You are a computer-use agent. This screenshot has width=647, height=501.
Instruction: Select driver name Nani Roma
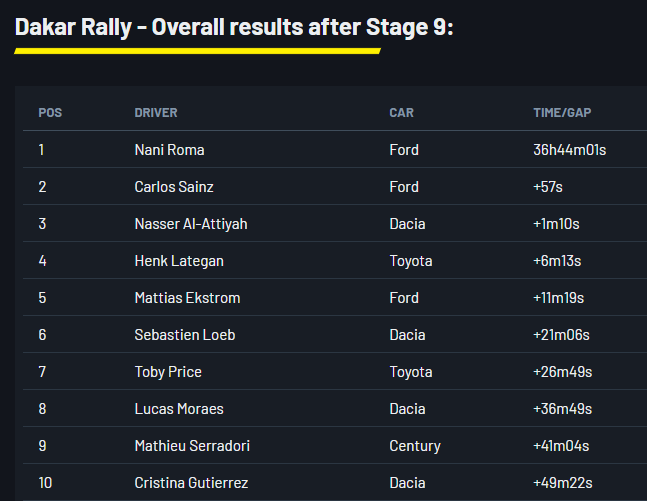tap(170, 150)
